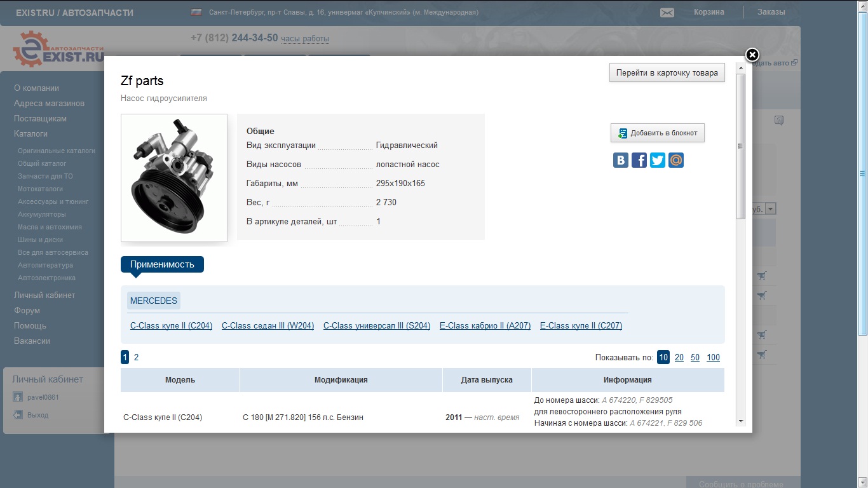The image size is (868, 488).
Task: Click the exit icon beside Выход
Action: pyautogui.click(x=18, y=415)
